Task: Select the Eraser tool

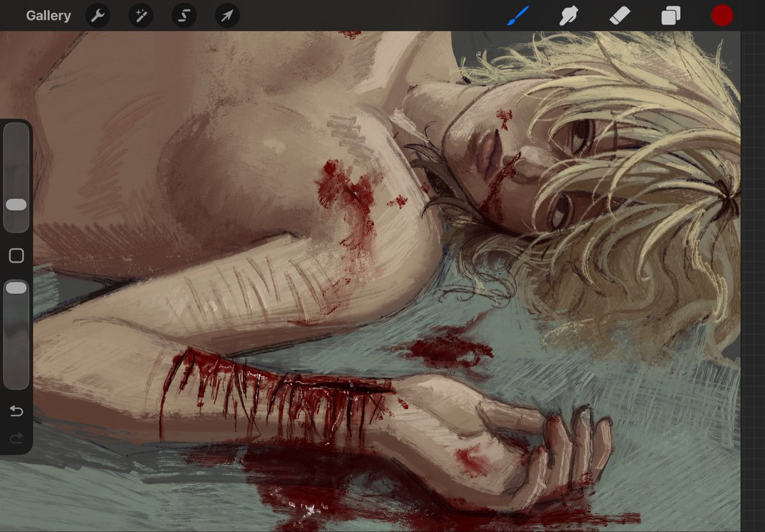Action: tap(620, 15)
